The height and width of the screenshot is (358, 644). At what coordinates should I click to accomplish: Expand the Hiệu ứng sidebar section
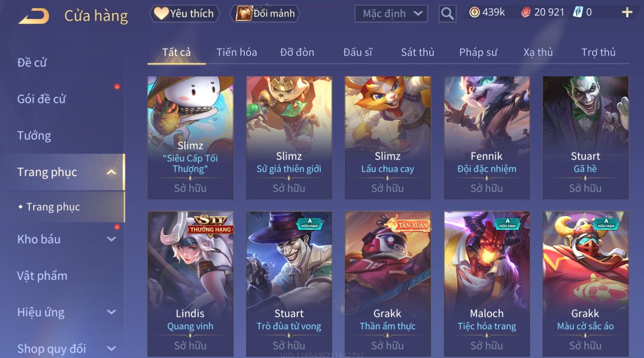pyautogui.click(x=112, y=312)
